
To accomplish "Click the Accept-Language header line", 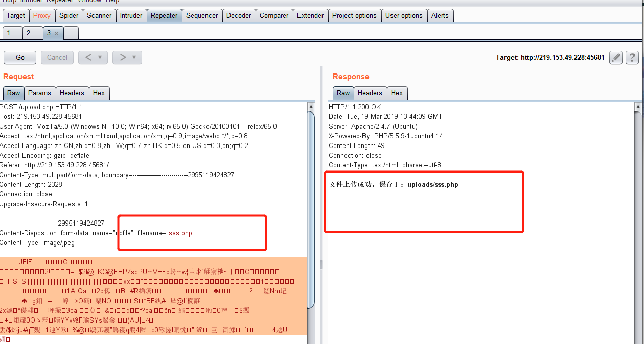I will click(x=124, y=145).
